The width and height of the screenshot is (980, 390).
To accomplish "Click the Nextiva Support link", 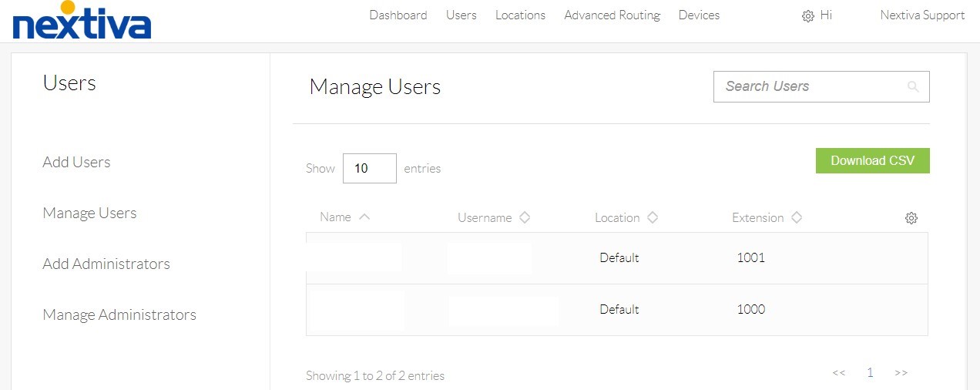I will (922, 15).
